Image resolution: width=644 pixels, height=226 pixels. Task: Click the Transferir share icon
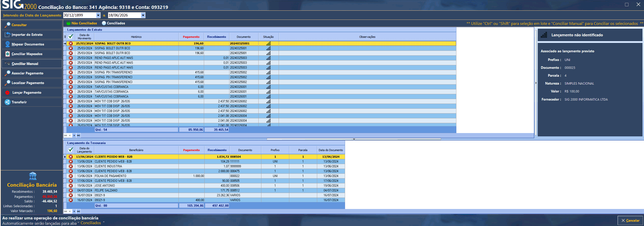(x=8, y=102)
